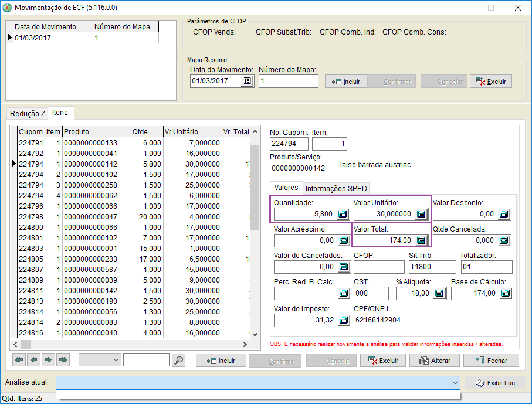Viewport: 532px width, 404px height.
Task: Click calculator icon next to Valor Unitário
Action: pos(421,215)
